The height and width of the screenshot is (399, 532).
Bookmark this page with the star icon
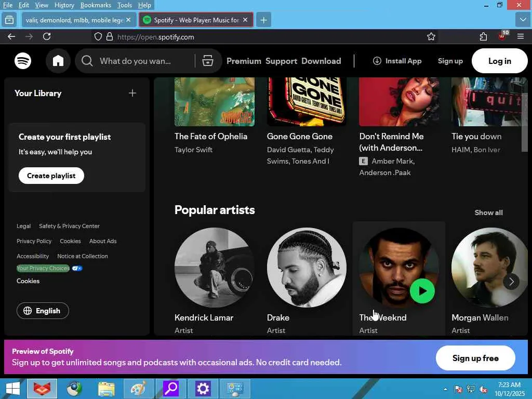(431, 37)
